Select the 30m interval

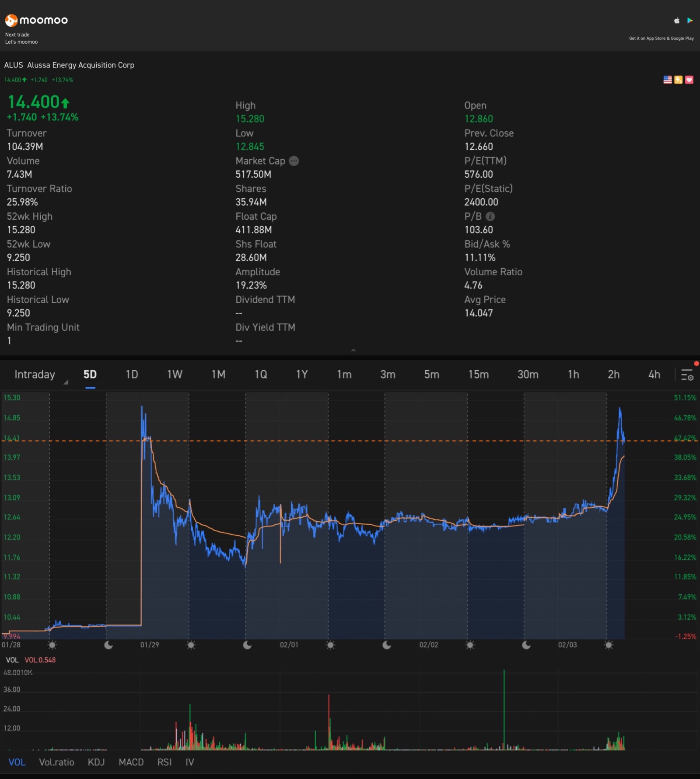(x=528, y=375)
